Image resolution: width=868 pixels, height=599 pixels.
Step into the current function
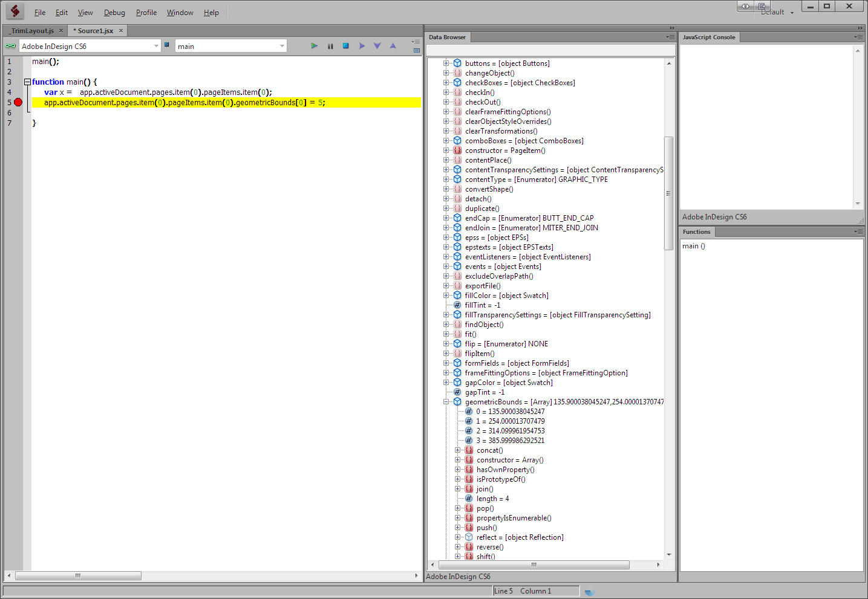click(377, 46)
